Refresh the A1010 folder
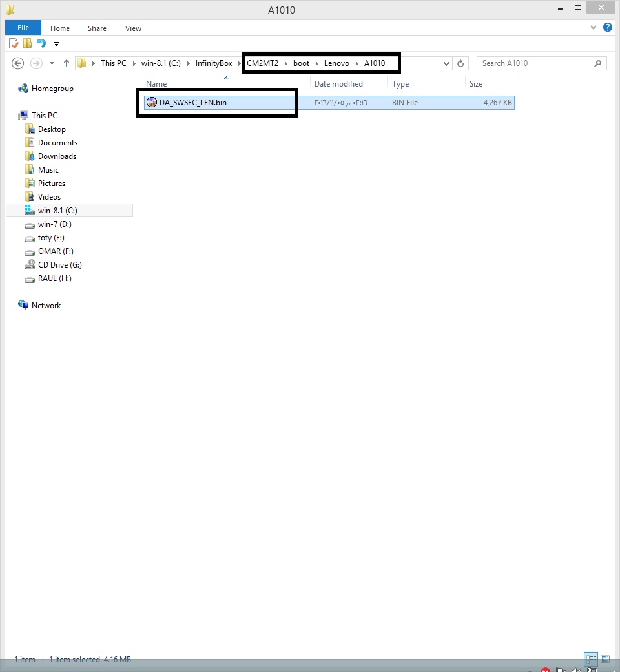Viewport: 620px width, 672px height. point(460,63)
